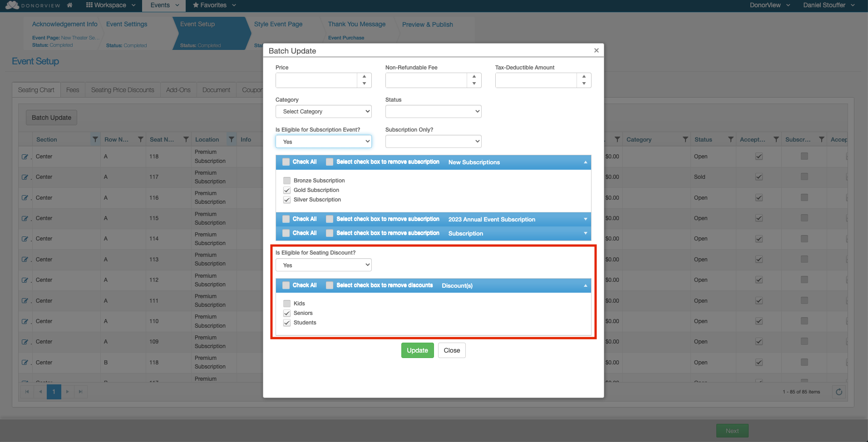The image size is (868, 442).
Task: Open the Favorites menu
Action: click(214, 5)
